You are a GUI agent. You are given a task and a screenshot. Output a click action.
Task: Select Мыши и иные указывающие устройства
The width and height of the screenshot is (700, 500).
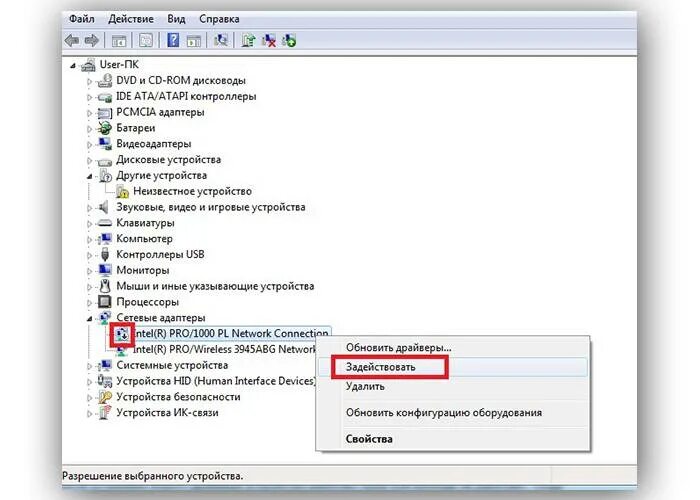point(215,286)
